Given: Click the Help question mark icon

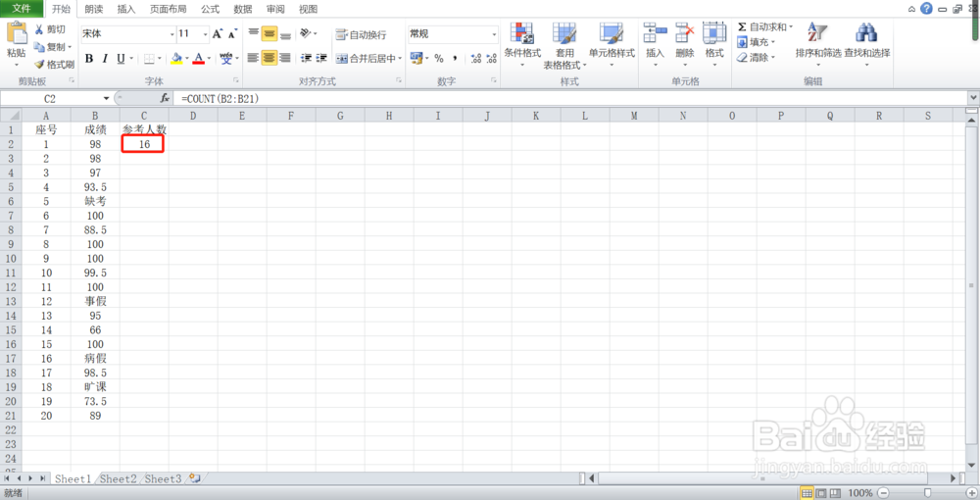Looking at the screenshot, I should pyautogui.click(x=926, y=8).
